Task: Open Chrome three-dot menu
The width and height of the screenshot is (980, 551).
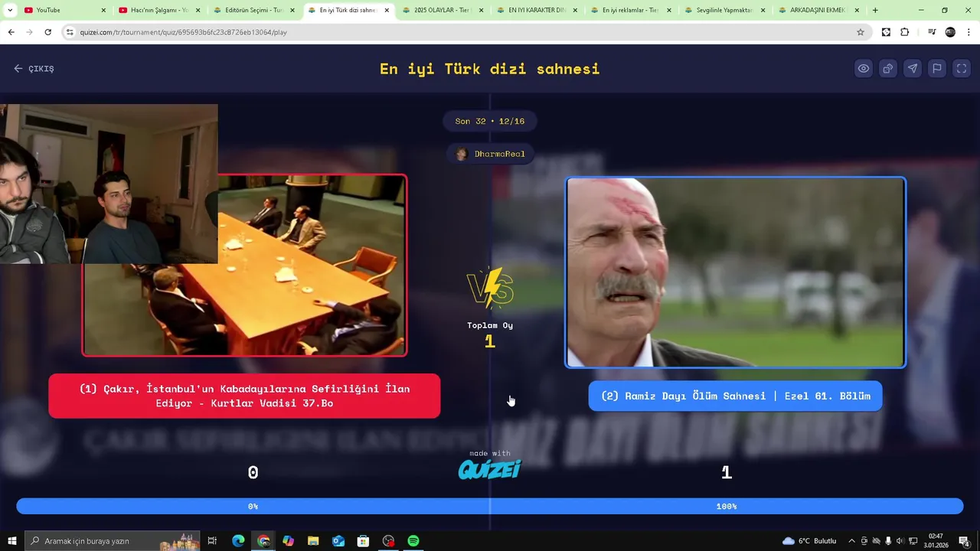Action: [x=969, y=32]
